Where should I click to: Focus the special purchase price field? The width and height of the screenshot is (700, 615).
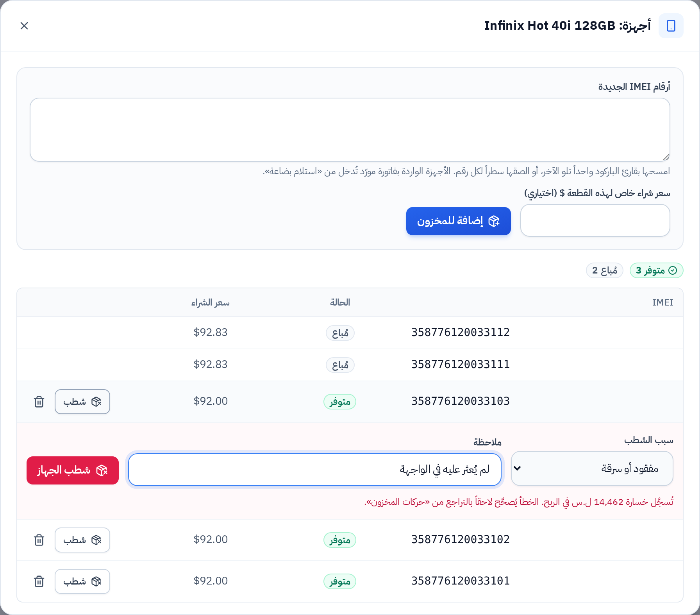coord(595,220)
